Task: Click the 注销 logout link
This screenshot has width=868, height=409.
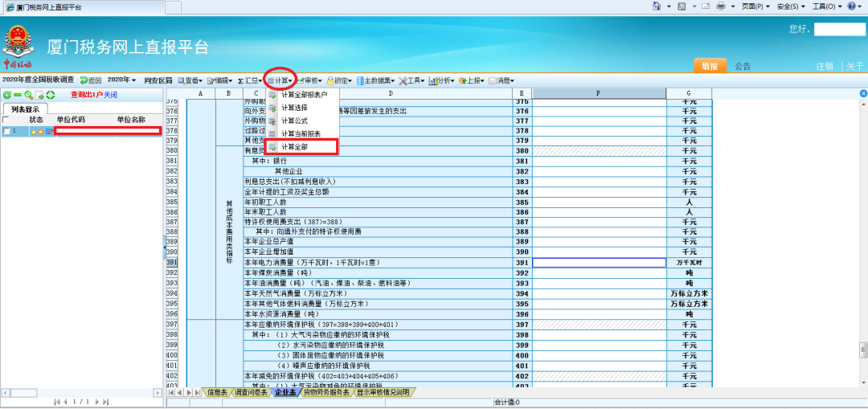Action: [x=825, y=67]
